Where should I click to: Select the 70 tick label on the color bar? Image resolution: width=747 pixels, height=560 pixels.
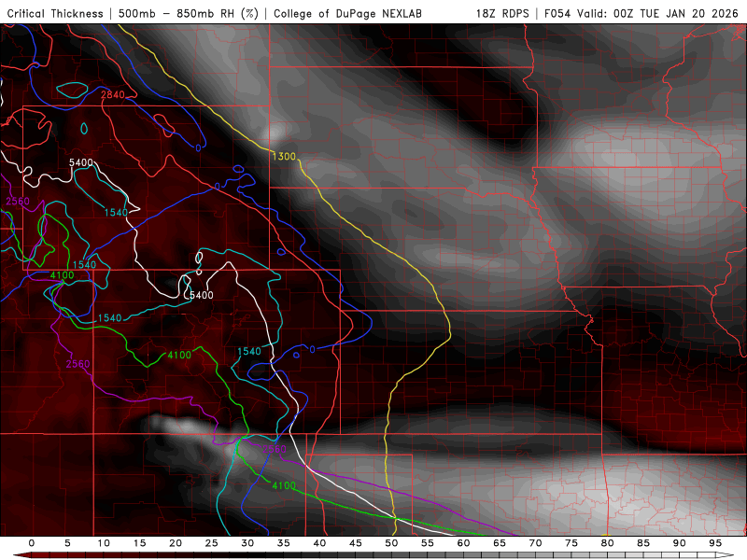point(535,543)
